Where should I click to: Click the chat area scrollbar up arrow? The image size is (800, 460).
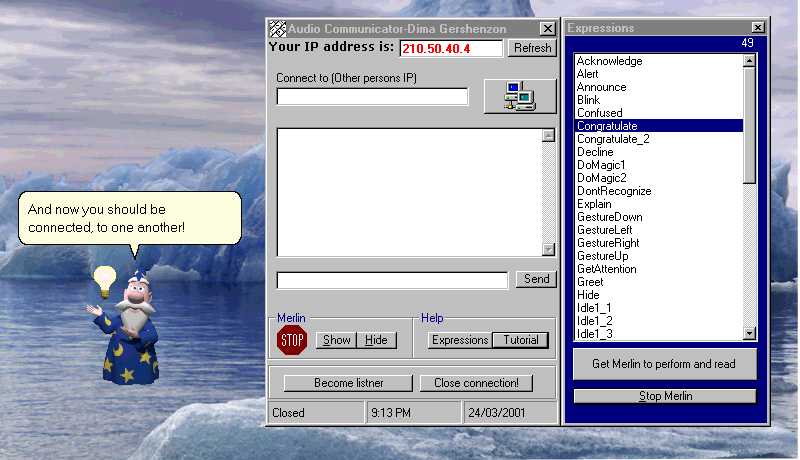548,135
